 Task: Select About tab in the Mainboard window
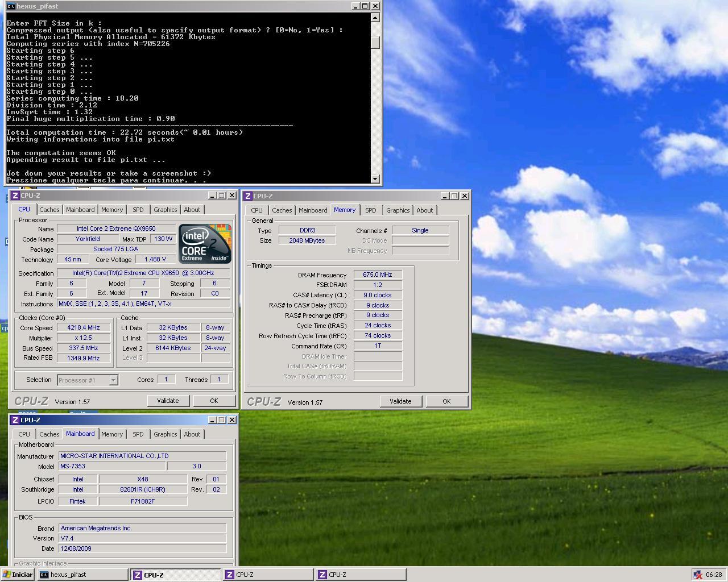pos(192,434)
